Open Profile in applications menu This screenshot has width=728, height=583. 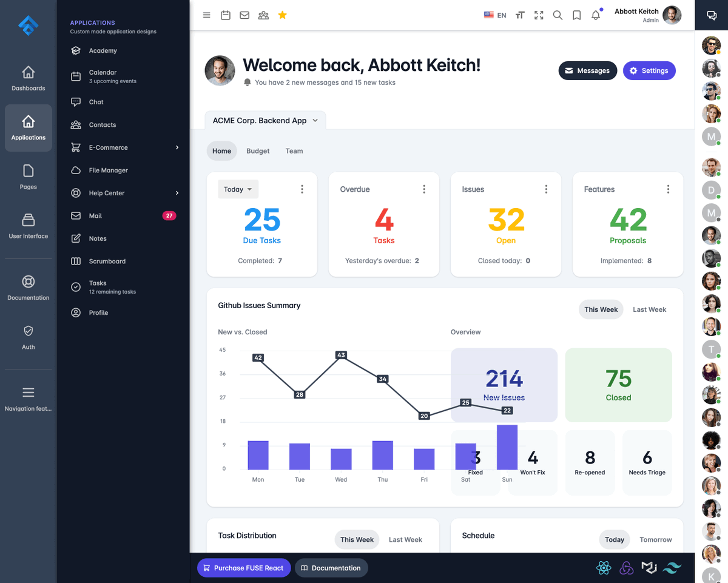(x=125, y=313)
